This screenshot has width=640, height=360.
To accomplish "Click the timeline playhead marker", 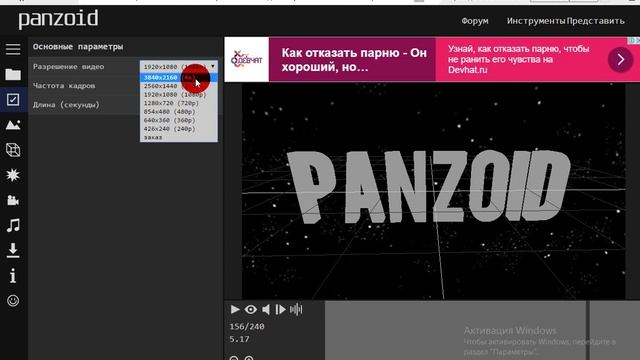I will [x=588, y=331].
